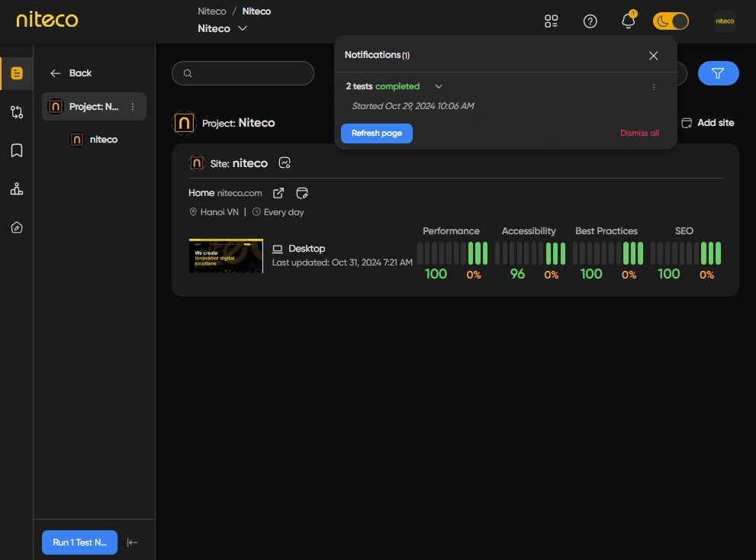Click the Dismiss all link
Viewport: 756px width, 560px height.
[x=639, y=133]
